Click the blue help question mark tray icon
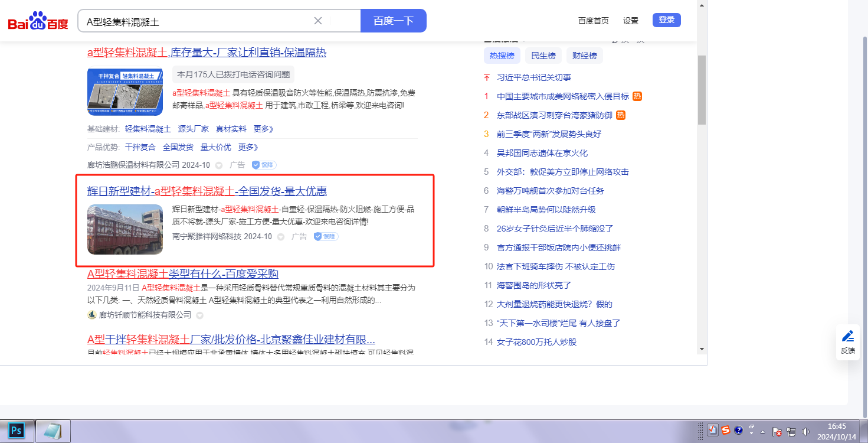The width and height of the screenshot is (868, 443). [x=738, y=430]
